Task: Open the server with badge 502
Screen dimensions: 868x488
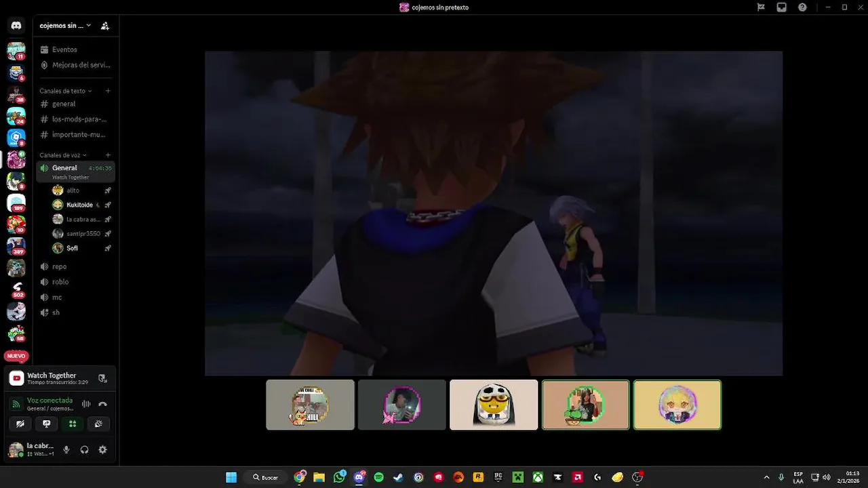Action: [x=16, y=289]
